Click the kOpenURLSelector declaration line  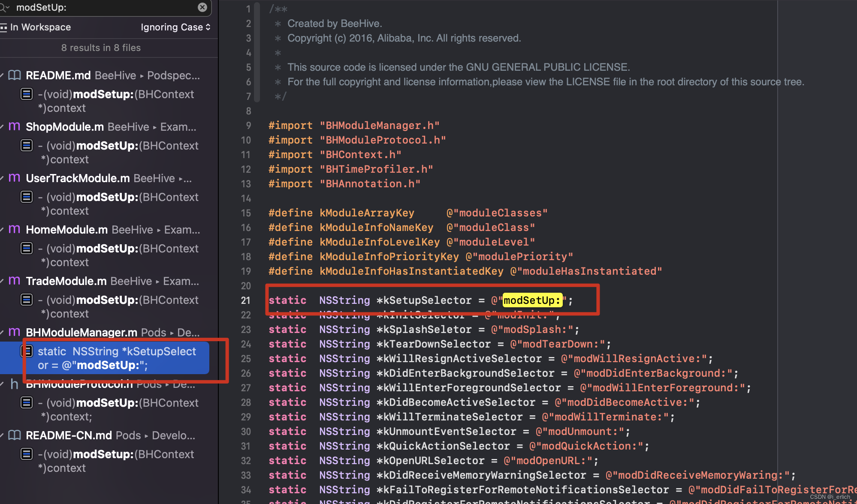point(434,461)
